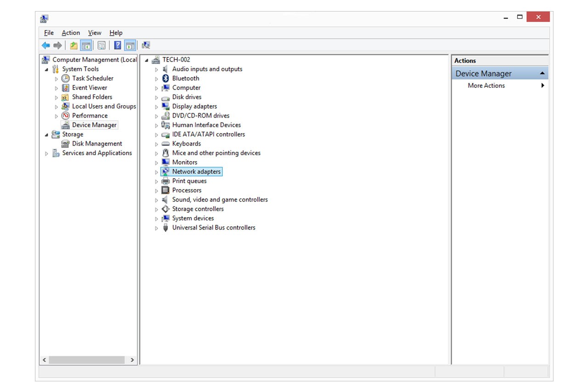Toggle the Show/Hide Action Pane icon
The height and width of the screenshot is (392, 588).
130,45
